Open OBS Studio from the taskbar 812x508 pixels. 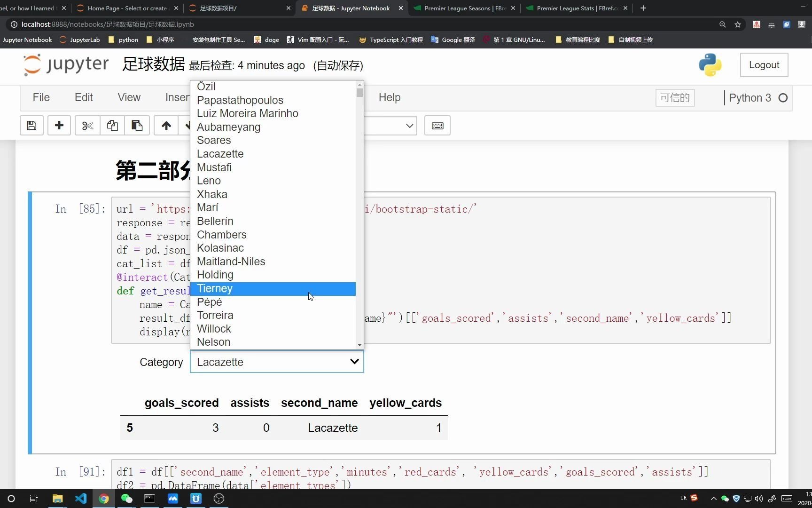(x=219, y=499)
